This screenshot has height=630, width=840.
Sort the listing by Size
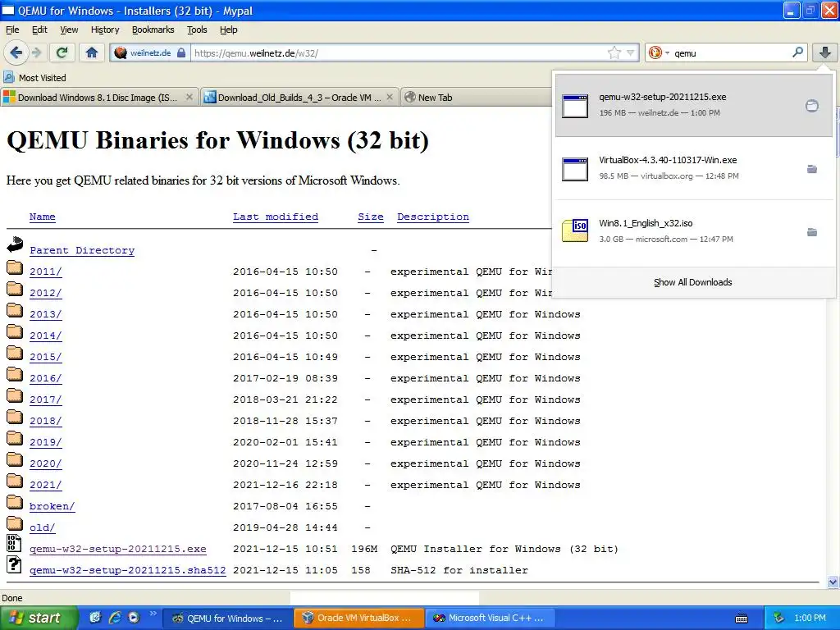371,217
